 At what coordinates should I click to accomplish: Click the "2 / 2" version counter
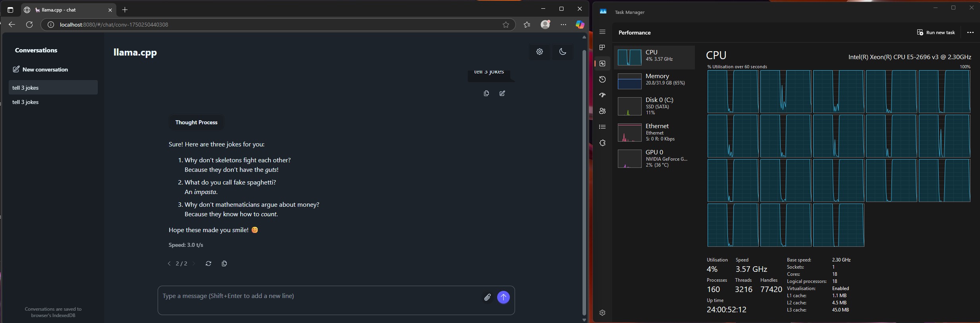coord(181,263)
